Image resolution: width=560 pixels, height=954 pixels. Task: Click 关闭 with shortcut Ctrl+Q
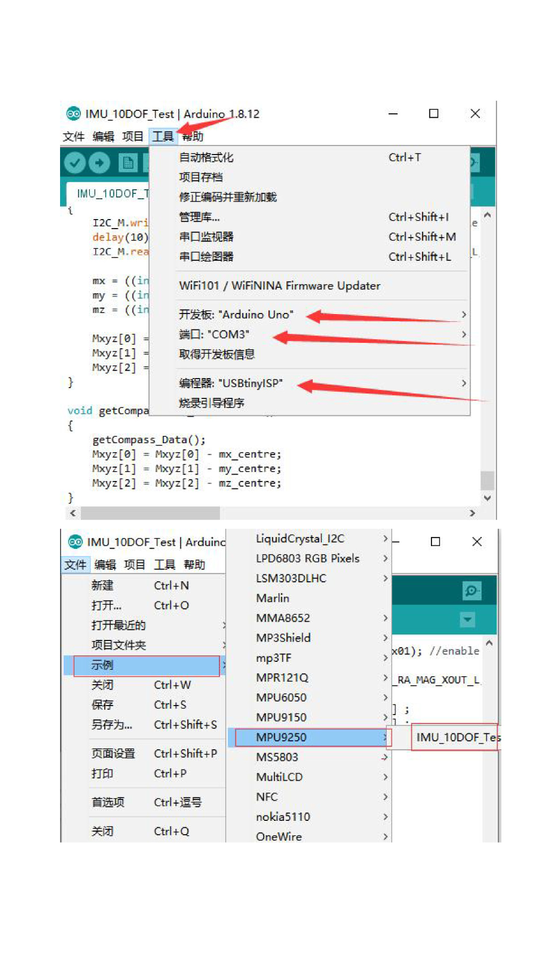(x=144, y=831)
